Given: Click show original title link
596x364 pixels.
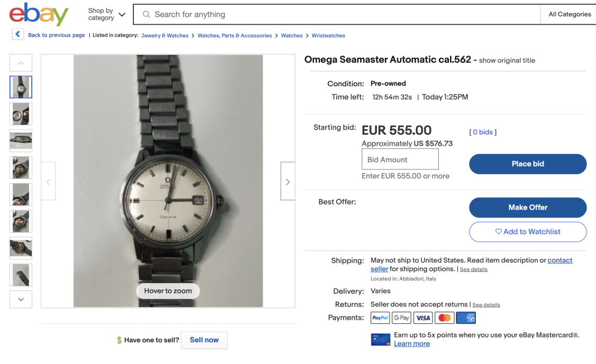Looking at the screenshot, I should (x=507, y=60).
